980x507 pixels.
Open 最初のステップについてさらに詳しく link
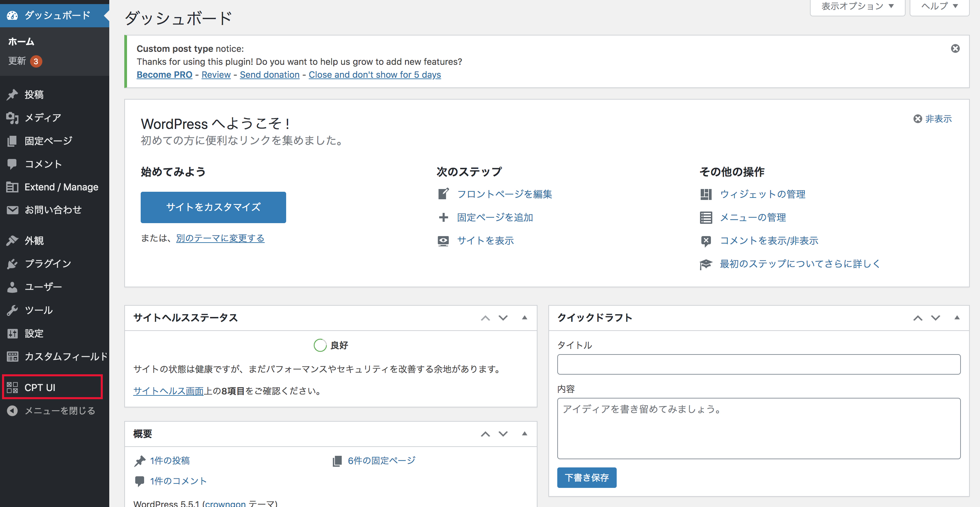800,264
